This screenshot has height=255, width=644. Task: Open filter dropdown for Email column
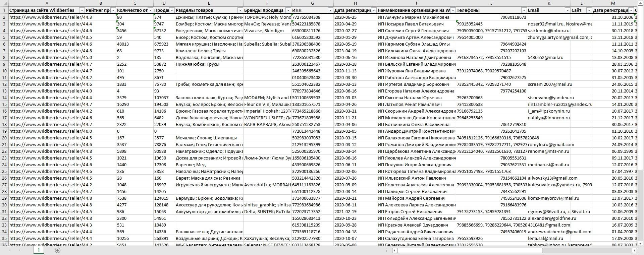click(568, 10)
